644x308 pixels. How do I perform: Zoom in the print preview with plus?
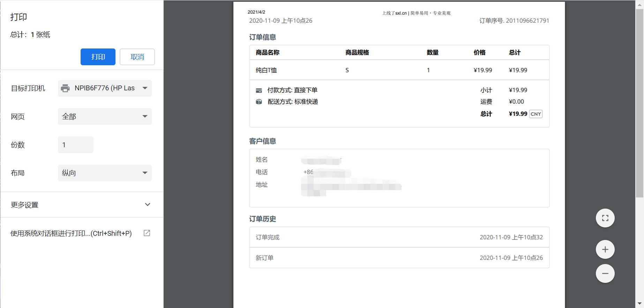pos(605,249)
